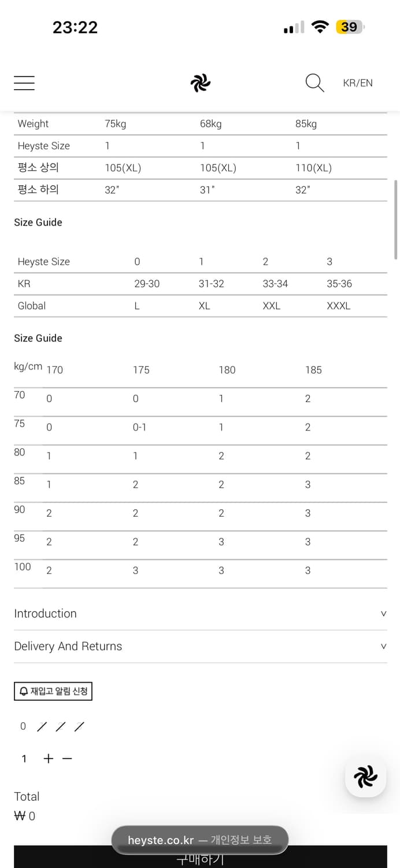Open the hamburger navigation menu
Viewport: 400px width, 868px height.
tap(24, 83)
